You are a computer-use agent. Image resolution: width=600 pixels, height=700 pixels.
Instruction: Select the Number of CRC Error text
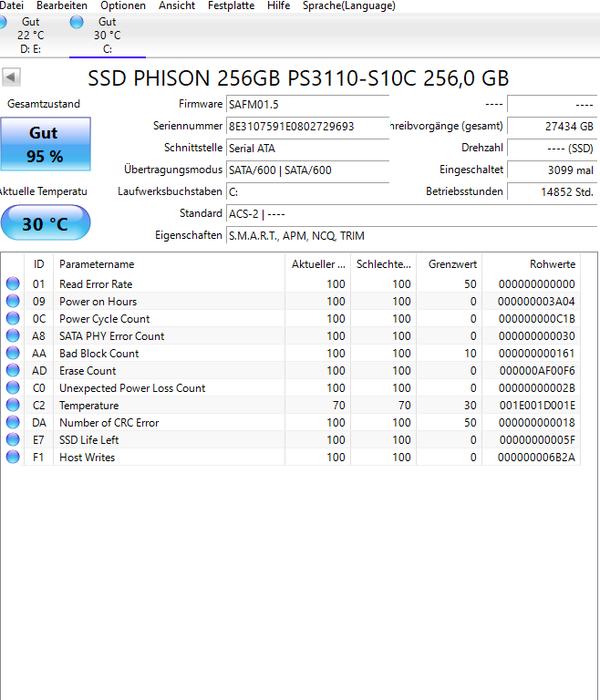tap(109, 422)
